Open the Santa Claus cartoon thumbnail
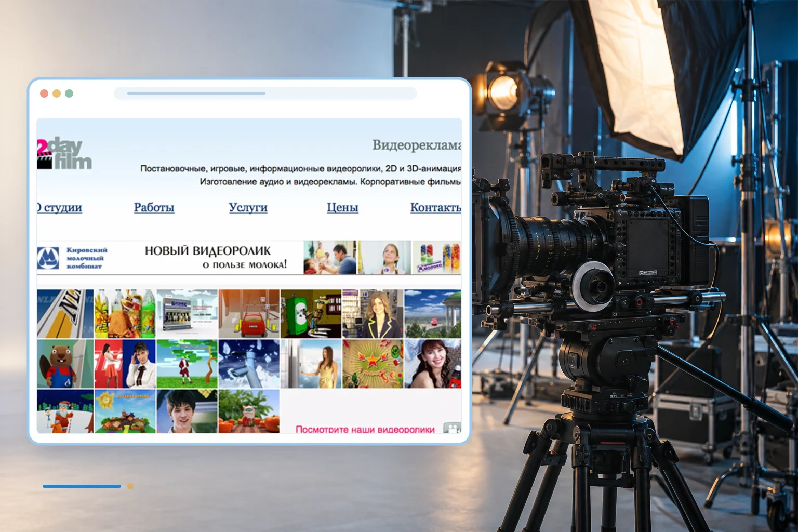Screen dimensions: 798x532 tap(65, 411)
